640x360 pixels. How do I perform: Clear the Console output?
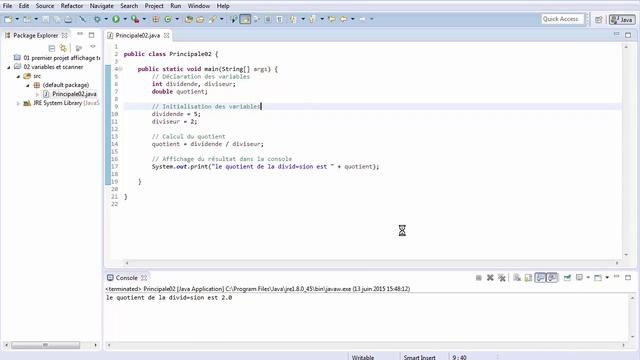517,278
